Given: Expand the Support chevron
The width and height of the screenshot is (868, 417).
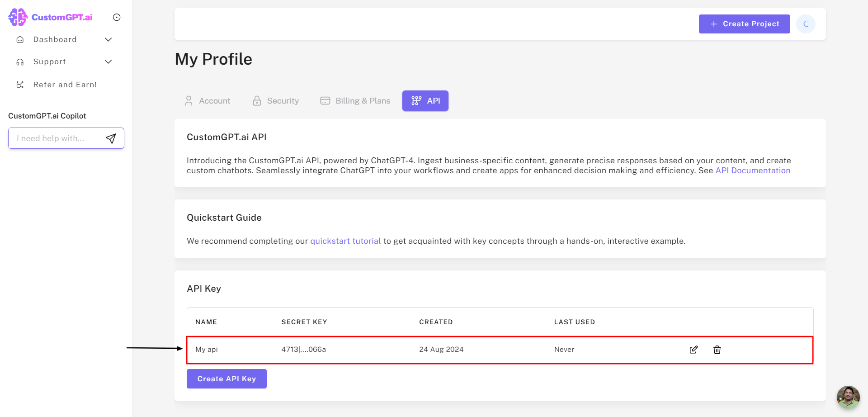Looking at the screenshot, I should 108,62.
